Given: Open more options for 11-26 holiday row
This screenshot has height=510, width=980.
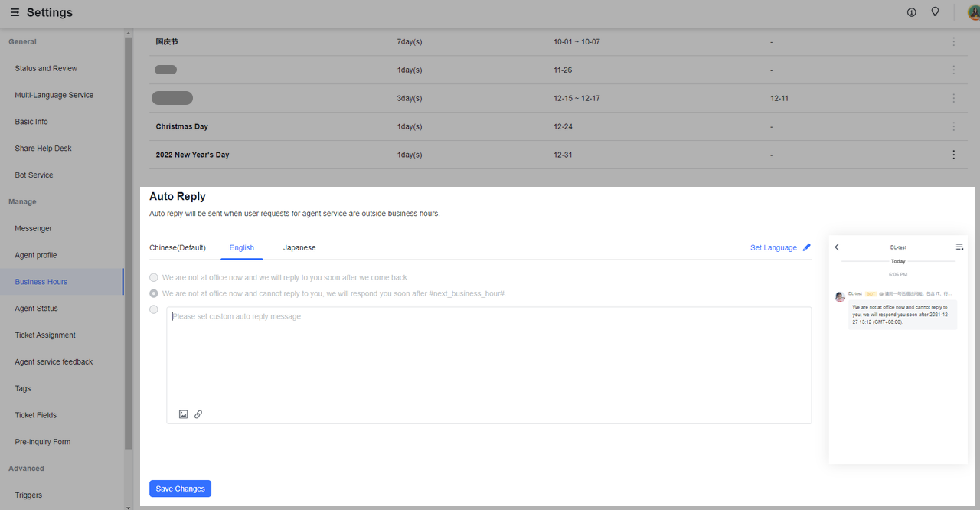Looking at the screenshot, I should point(954,70).
